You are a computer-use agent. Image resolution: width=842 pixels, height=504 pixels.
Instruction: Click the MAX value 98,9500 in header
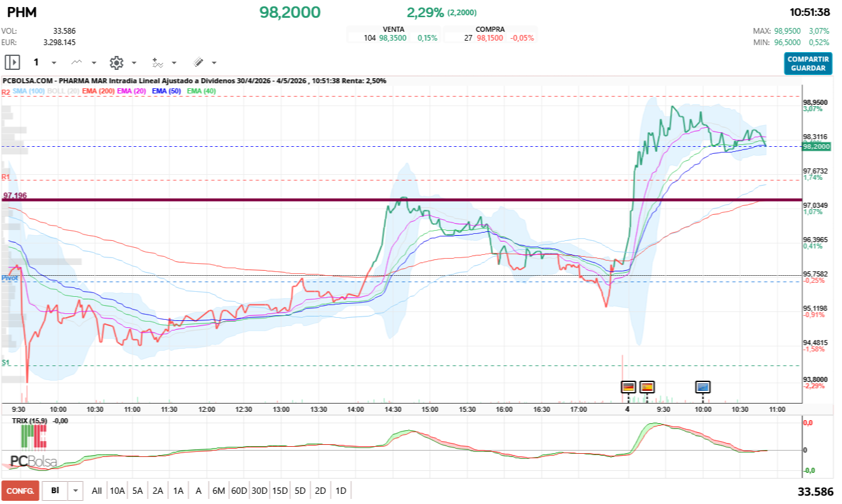click(788, 31)
